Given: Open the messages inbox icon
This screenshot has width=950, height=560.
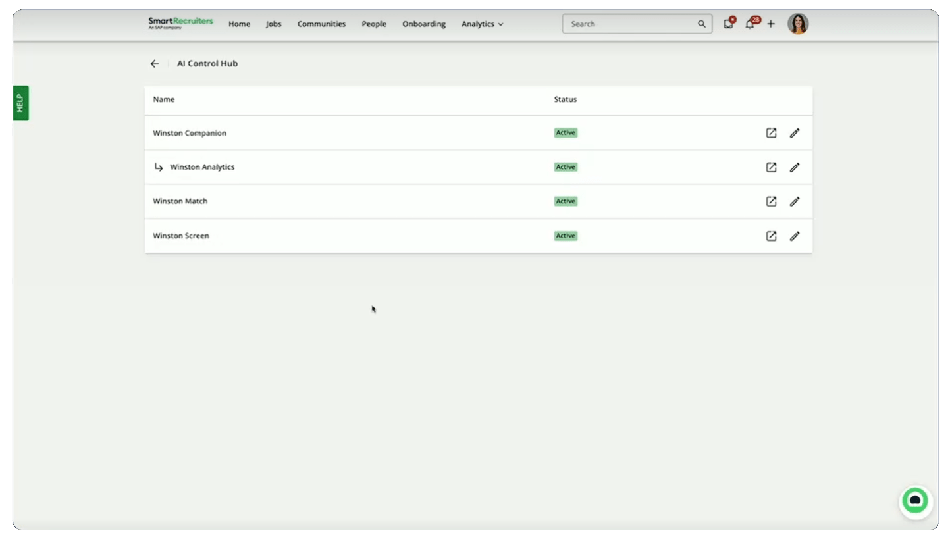Looking at the screenshot, I should point(727,24).
